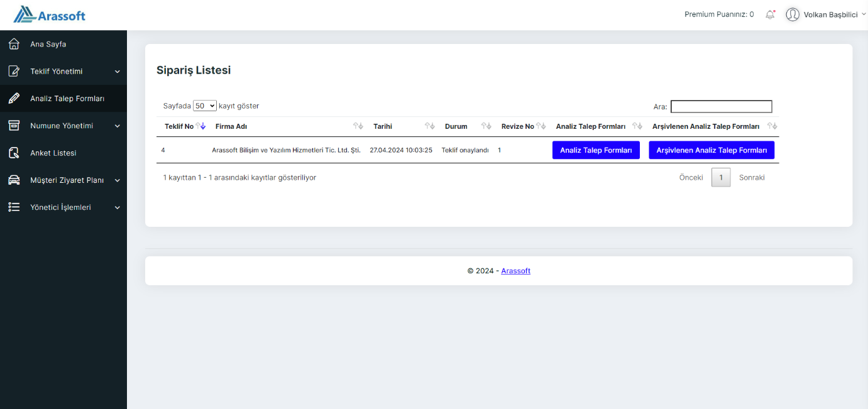Open the records-per-page dropdown showing 50

[x=205, y=106]
